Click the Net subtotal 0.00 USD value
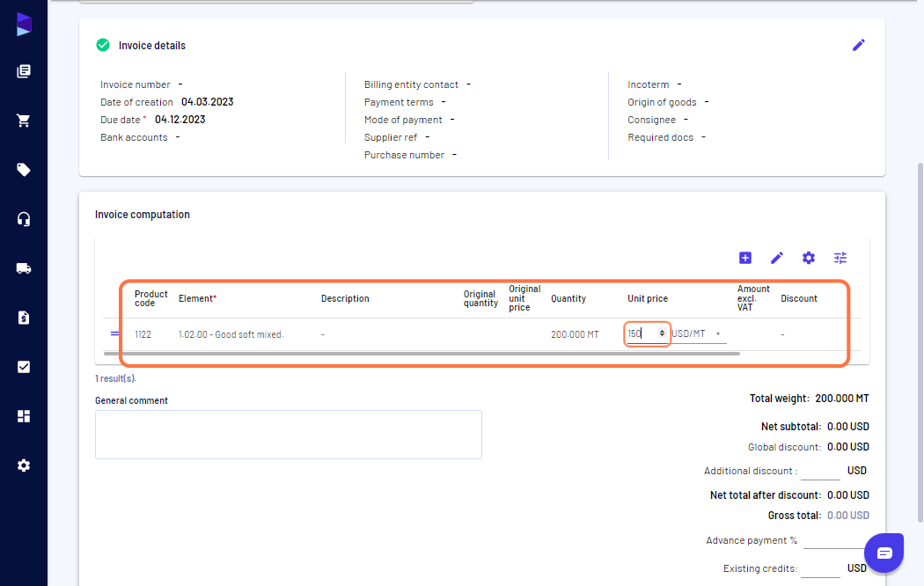This screenshot has width=924, height=586. [848, 427]
